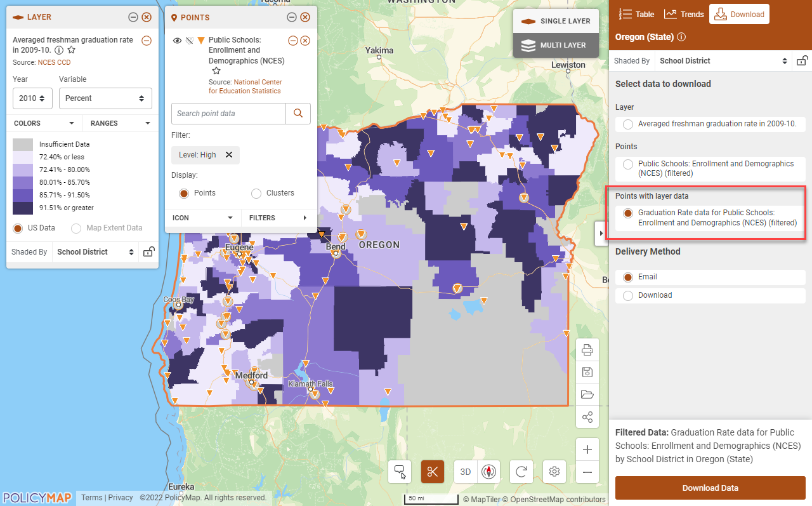The image size is (812, 506).
Task: Click the orange triangle point marker icon
Action: click(201, 41)
